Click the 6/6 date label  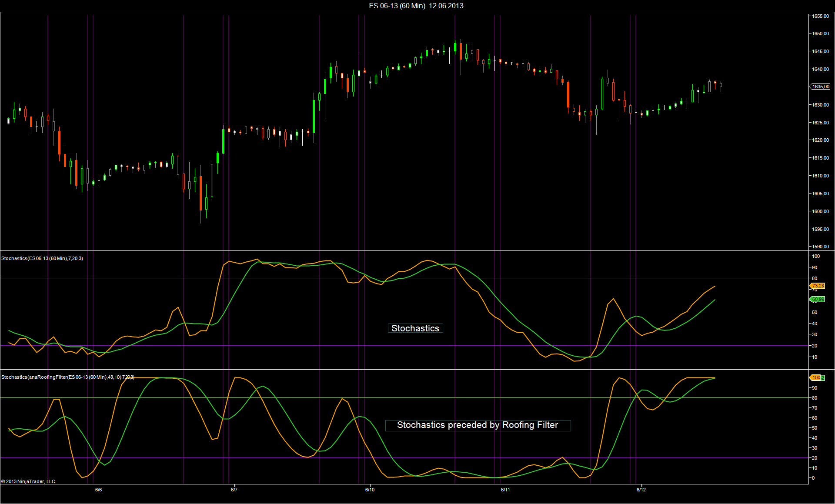pos(99,490)
